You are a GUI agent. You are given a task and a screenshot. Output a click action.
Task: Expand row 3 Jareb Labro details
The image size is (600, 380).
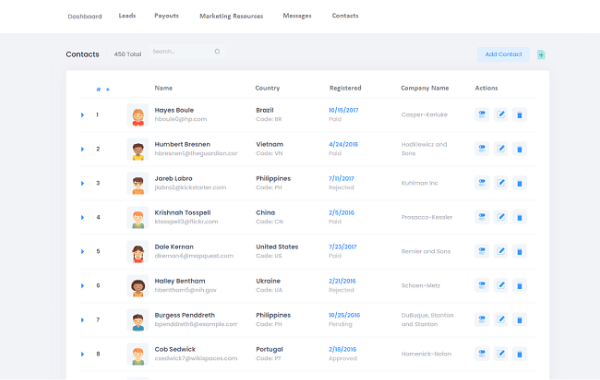(x=82, y=183)
